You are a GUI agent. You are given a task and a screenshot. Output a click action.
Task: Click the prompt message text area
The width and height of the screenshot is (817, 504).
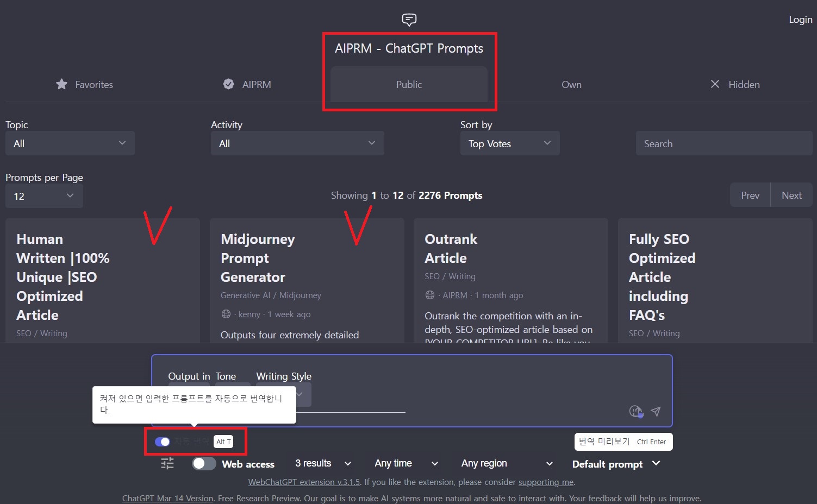411,390
